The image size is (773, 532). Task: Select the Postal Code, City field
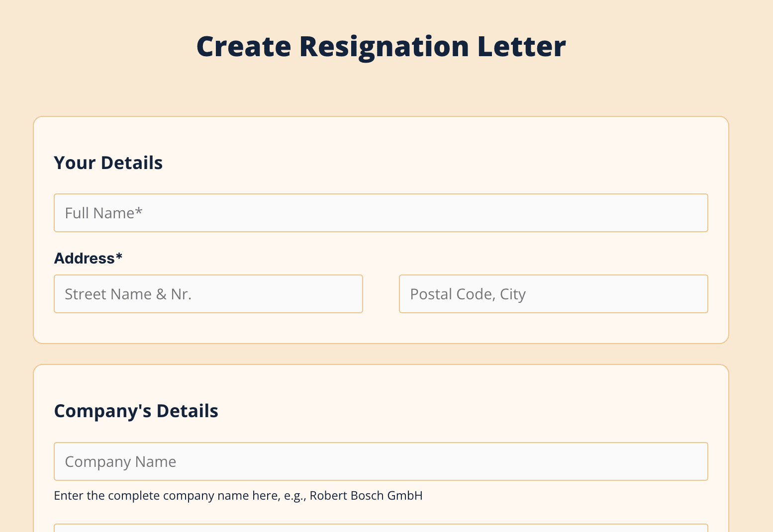pyautogui.click(x=553, y=294)
